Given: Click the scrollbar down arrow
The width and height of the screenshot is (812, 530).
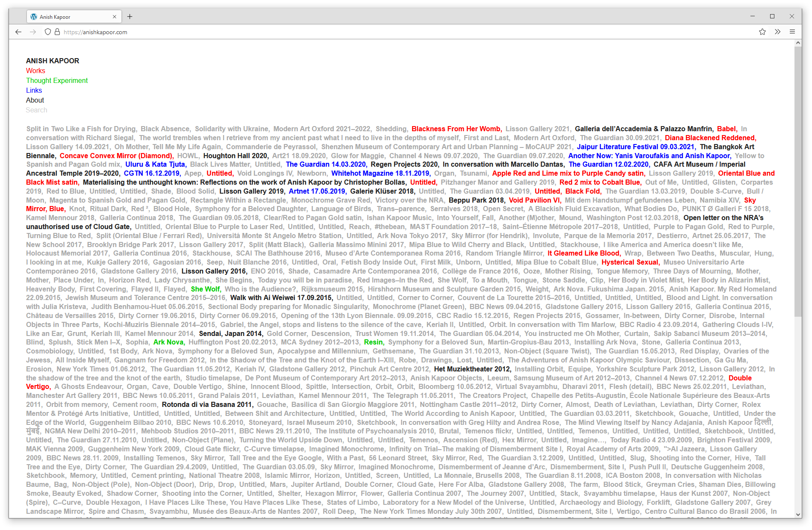Looking at the screenshot, I should (x=798, y=515).
